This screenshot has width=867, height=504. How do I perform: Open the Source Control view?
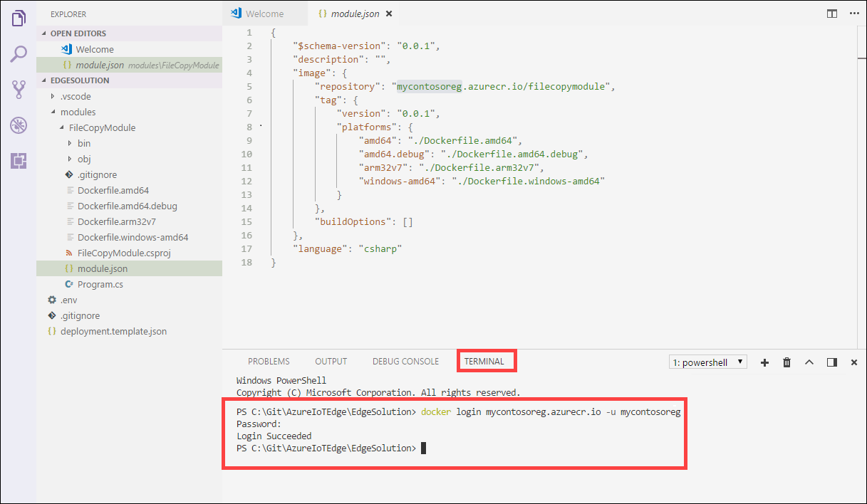(18, 89)
